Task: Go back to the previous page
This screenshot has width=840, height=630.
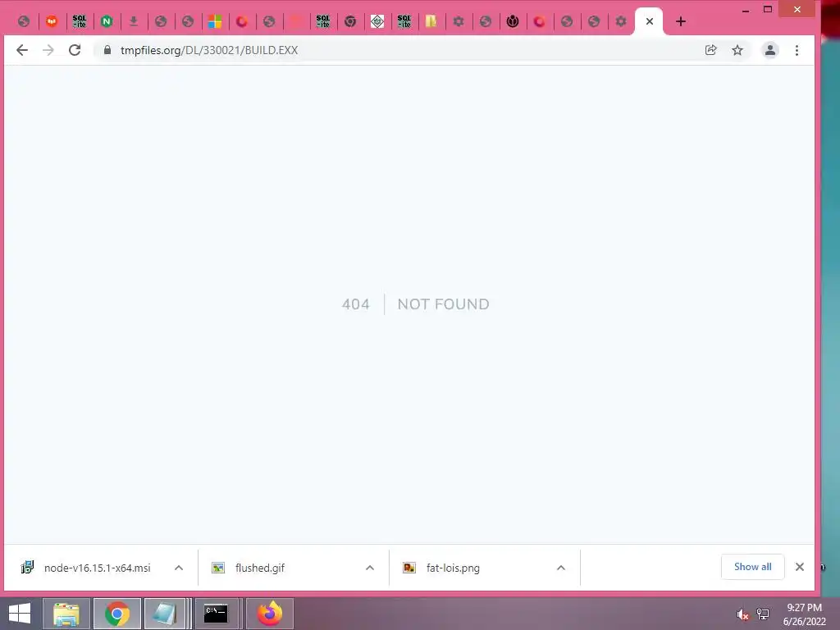Action: [22, 50]
